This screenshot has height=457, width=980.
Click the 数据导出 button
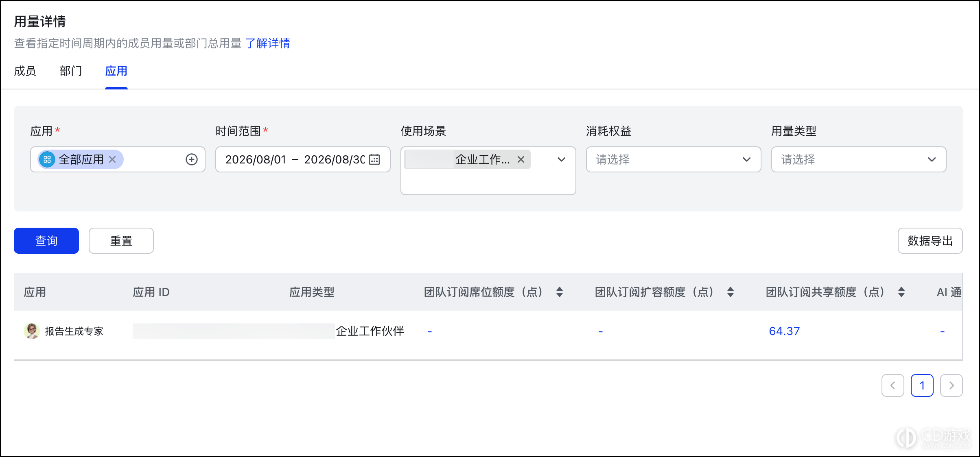(930, 241)
